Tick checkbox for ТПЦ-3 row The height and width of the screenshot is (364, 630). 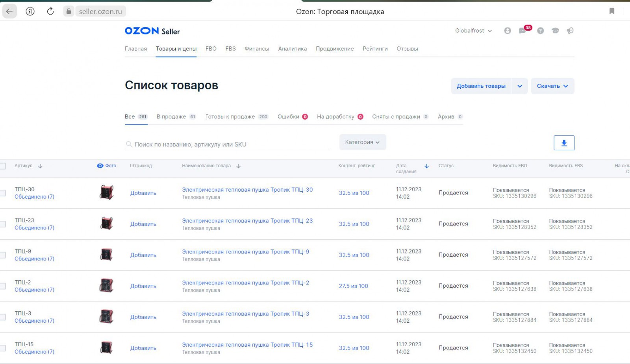point(3,317)
